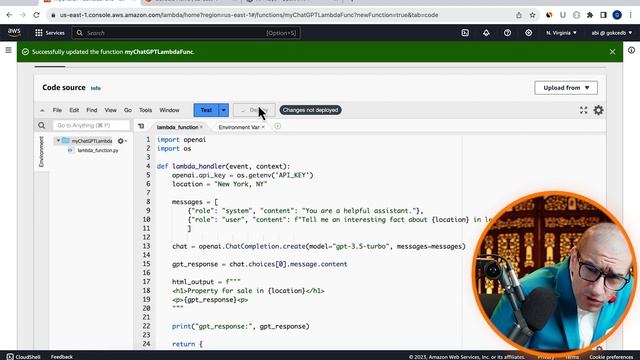Click the browser address bar URL
Image resolution: width=640 pixels, height=360 pixels.
(249, 15)
